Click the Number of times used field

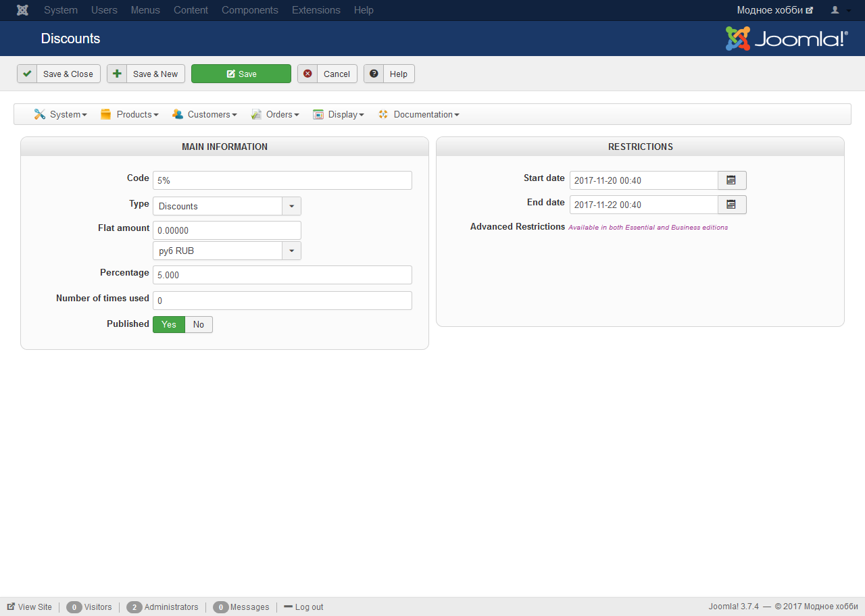click(x=282, y=301)
